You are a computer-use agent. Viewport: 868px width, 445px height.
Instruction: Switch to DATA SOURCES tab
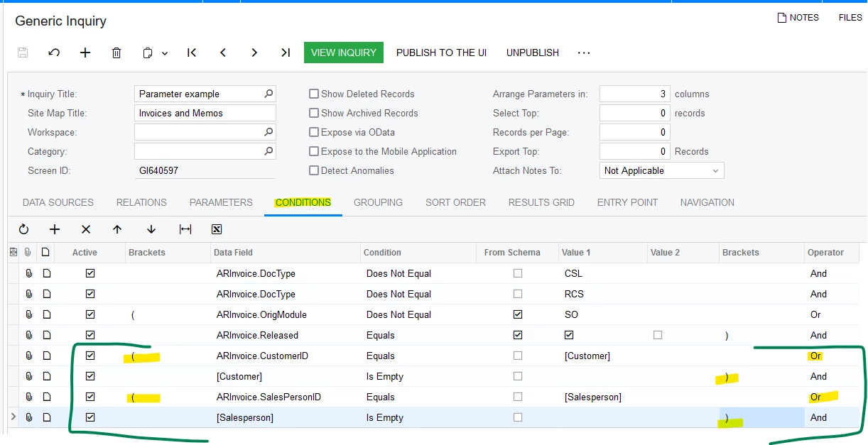pyautogui.click(x=58, y=202)
